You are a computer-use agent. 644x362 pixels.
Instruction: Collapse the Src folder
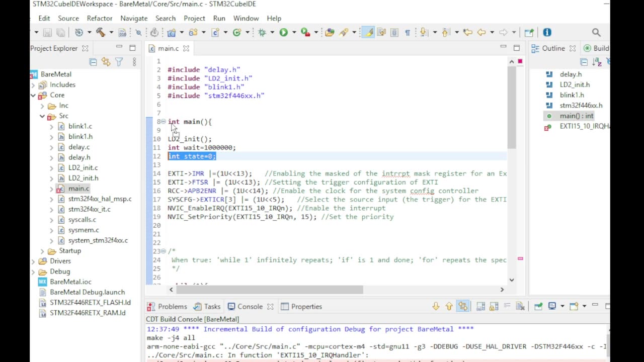coord(42,116)
